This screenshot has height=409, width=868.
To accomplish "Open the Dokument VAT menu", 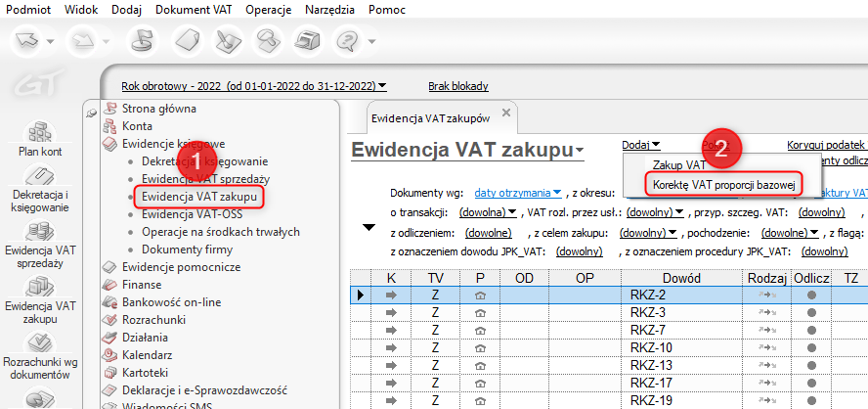I will (194, 10).
